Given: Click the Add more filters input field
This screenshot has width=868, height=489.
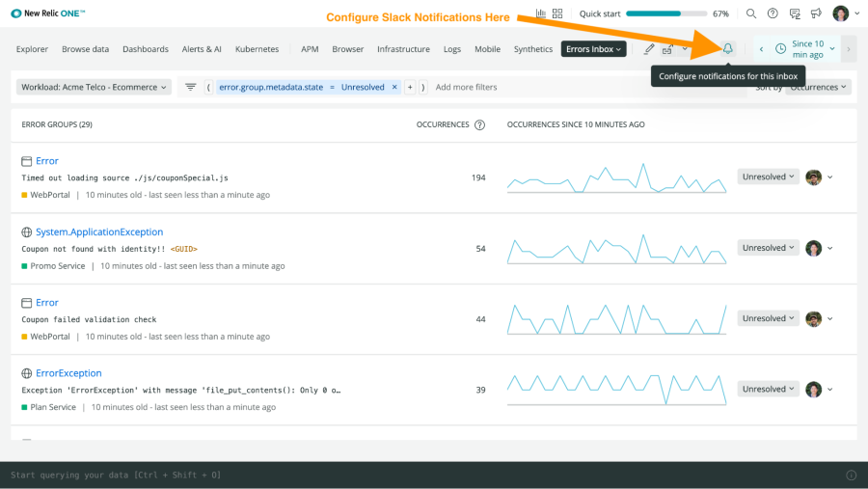Looking at the screenshot, I should click(x=467, y=87).
